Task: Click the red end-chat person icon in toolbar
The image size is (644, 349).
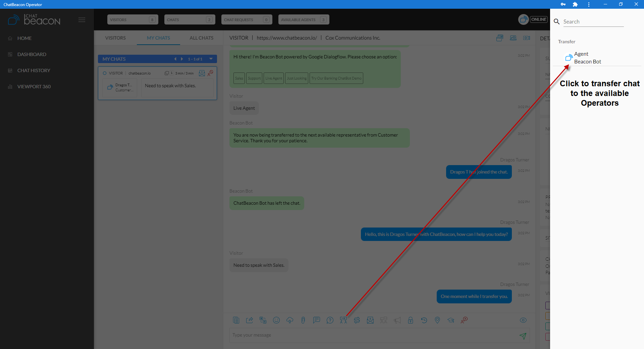Action: pos(464,320)
